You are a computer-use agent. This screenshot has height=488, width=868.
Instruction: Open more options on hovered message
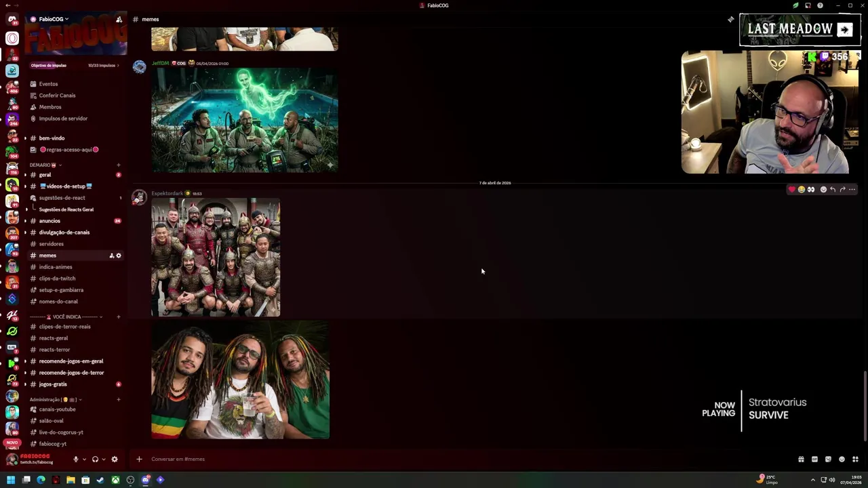coord(852,190)
